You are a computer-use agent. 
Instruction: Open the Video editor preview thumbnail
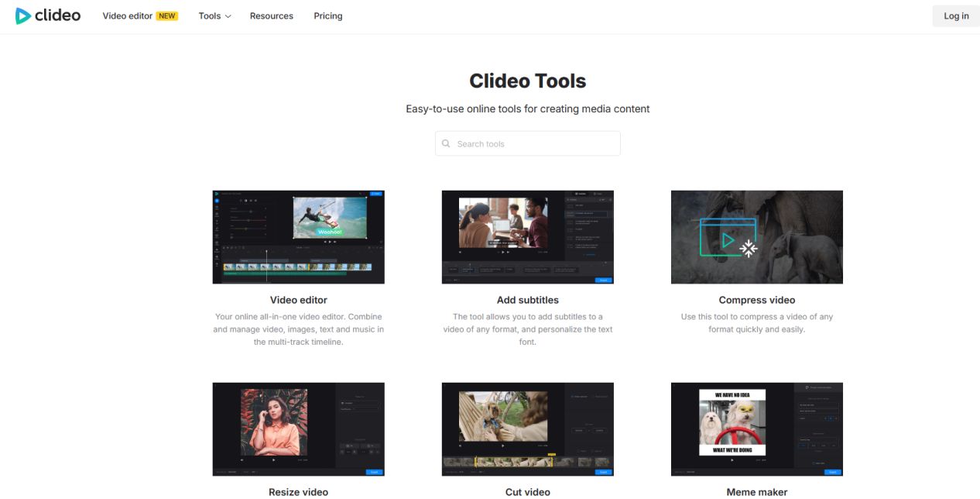pyautogui.click(x=299, y=237)
